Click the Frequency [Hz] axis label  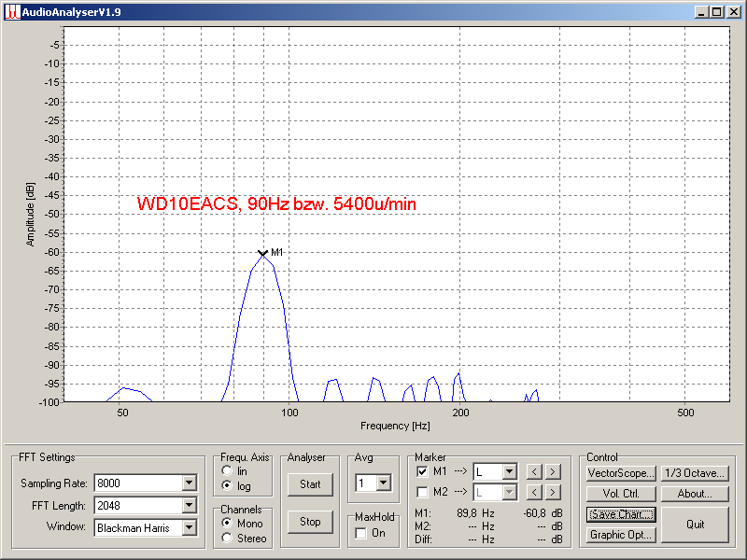(x=395, y=426)
